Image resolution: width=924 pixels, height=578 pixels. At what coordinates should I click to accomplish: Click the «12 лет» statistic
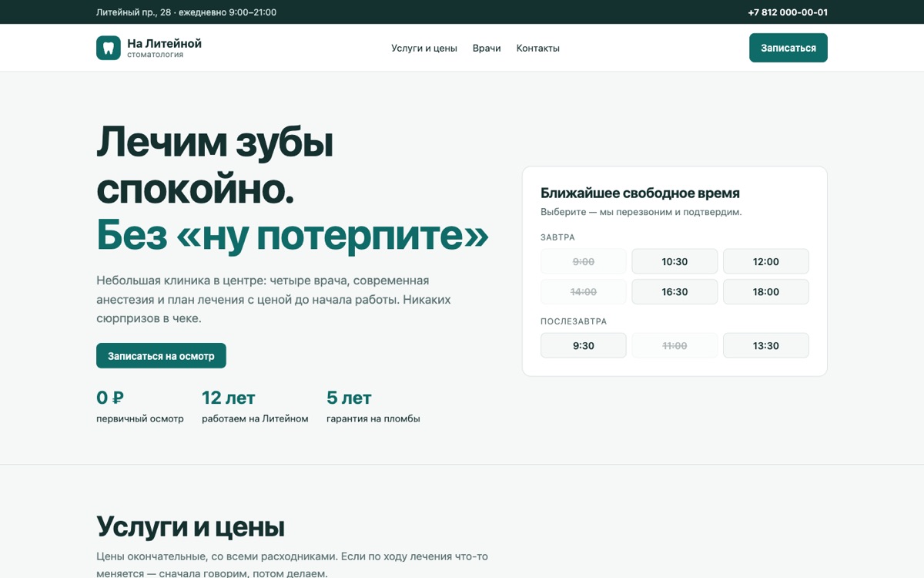pos(229,398)
